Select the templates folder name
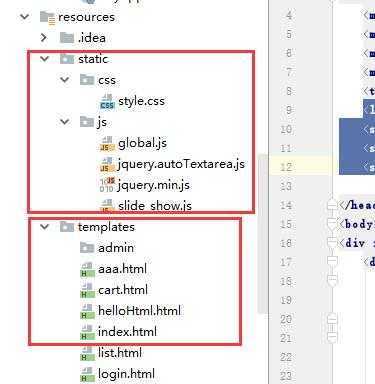Screen dimensions: 375x384 tap(106, 227)
